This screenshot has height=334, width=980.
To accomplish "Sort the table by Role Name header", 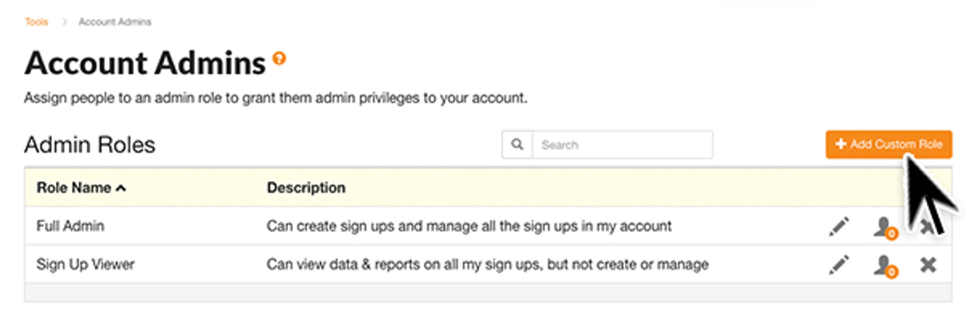I will point(74,188).
